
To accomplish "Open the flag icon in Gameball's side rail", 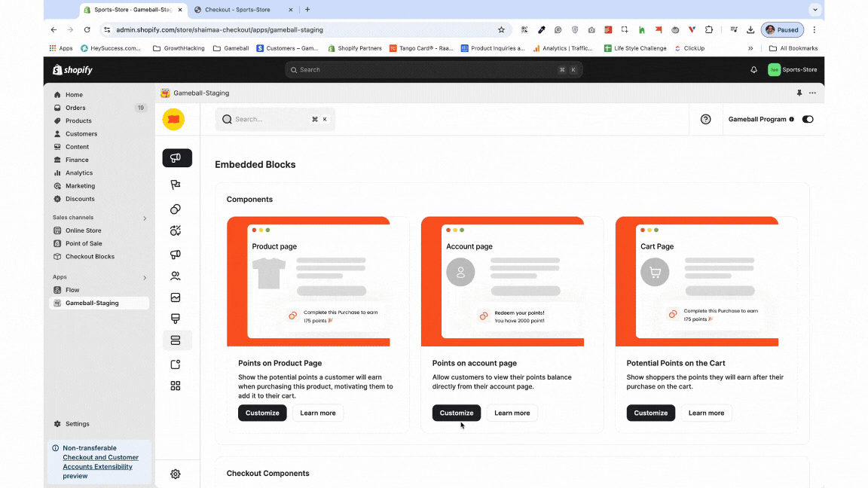I will [x=176, y=184].
